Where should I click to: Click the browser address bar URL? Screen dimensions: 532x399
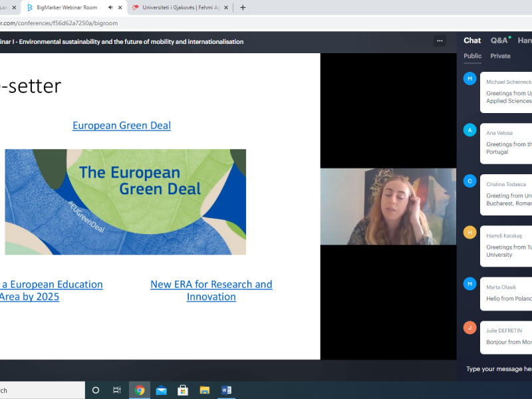click(x=59, y=23)
